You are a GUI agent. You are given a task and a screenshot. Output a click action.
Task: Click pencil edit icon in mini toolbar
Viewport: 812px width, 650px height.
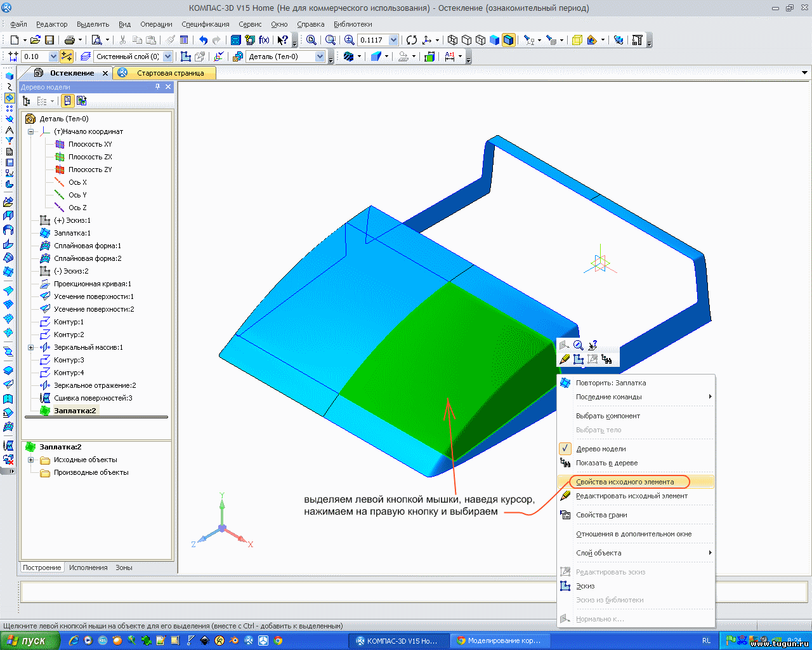point(565,359)
